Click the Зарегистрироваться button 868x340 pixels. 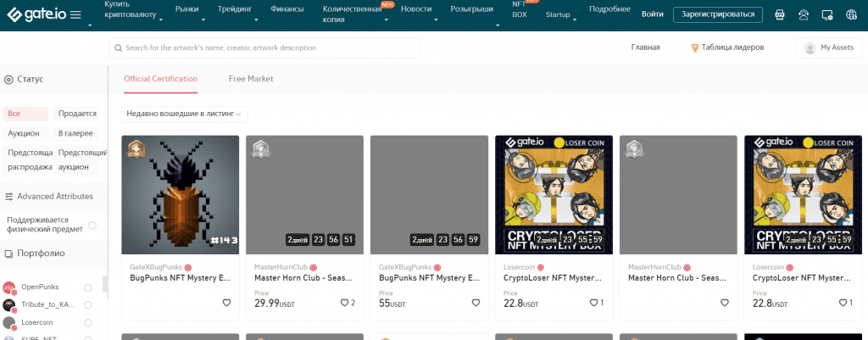coord(717,14)
